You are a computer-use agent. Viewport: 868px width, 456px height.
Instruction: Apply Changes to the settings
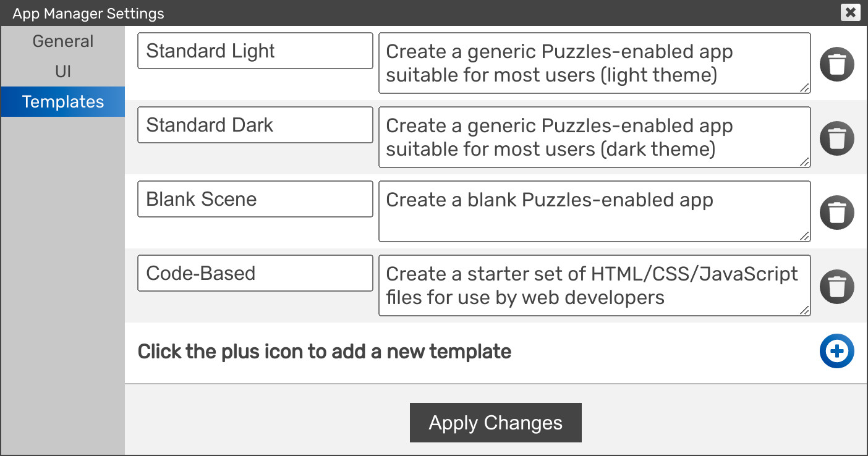tap(496, 423)
